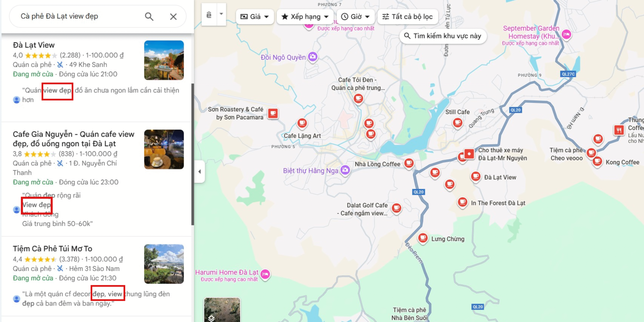644x322 pixels.
Task: Open the Xếp hạng rating dropdown
Action: (305, 17)
